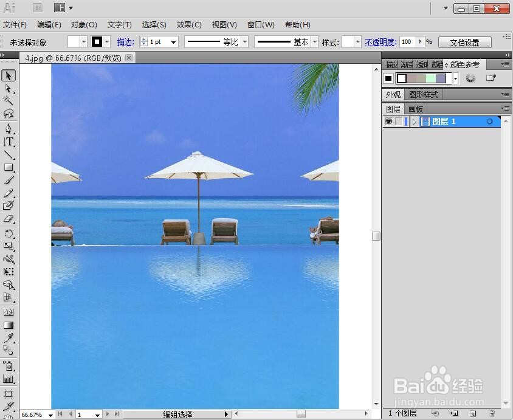Close the 4.jpg document tab
The width and height of the screenshot is (513, 420).
click(x=129, y=58)
